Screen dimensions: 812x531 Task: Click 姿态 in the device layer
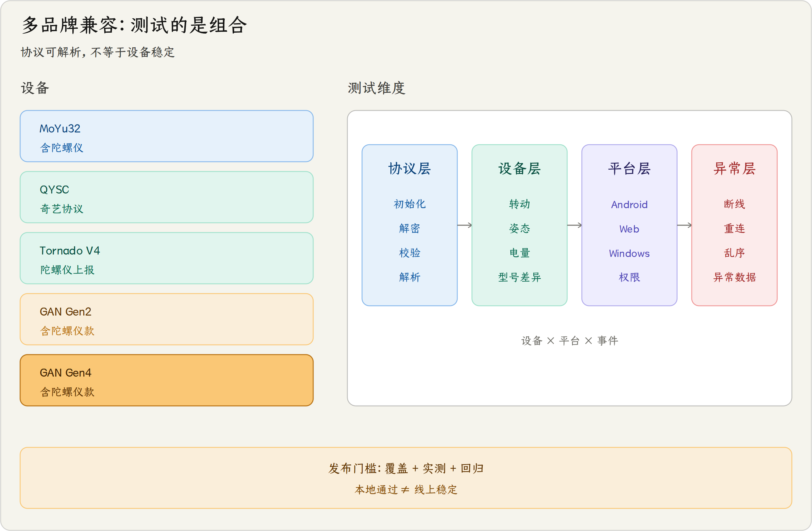tap(519, 228)
